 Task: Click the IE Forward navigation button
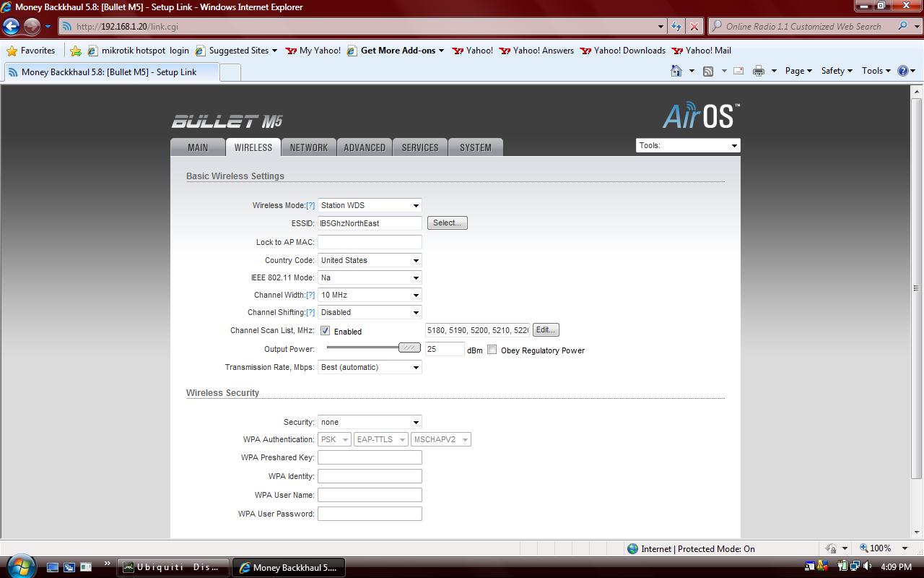32,27
